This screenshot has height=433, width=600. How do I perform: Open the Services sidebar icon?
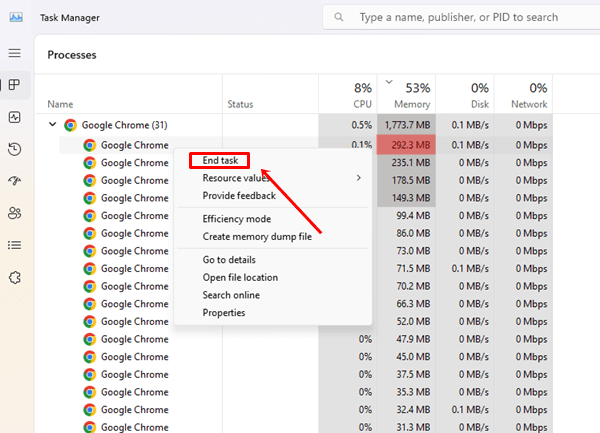(x=14, y=277)
